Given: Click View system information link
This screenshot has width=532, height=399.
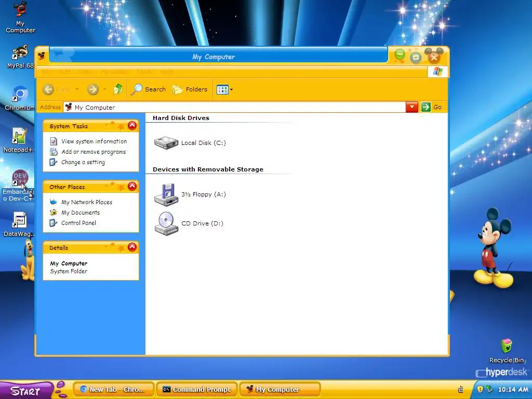Looking at the screenshot, I should tap(94, 141).
